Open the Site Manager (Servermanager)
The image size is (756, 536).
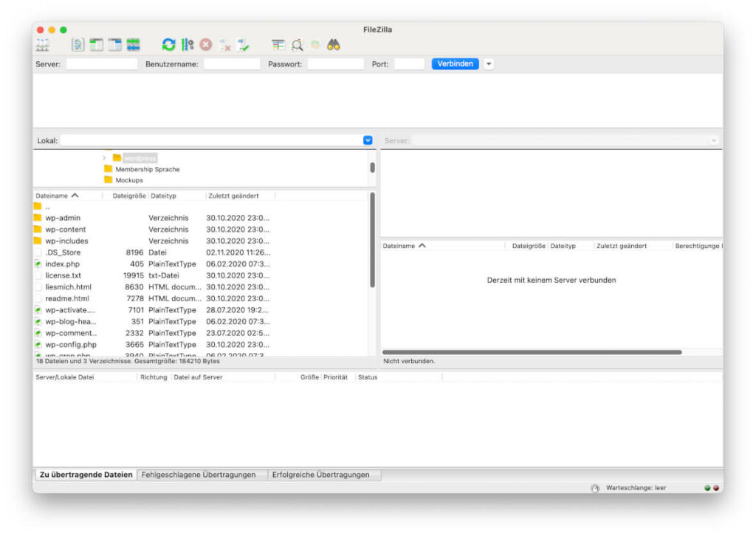(x=42, y=45)
